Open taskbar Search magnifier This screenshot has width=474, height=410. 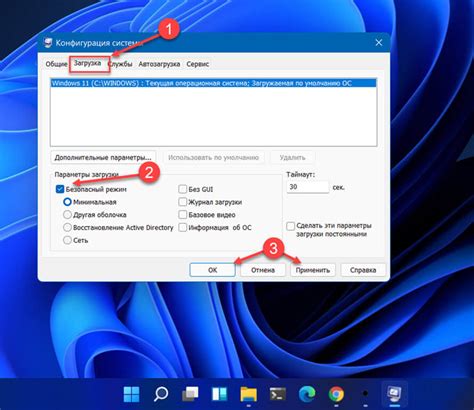(x=161, y=394)
